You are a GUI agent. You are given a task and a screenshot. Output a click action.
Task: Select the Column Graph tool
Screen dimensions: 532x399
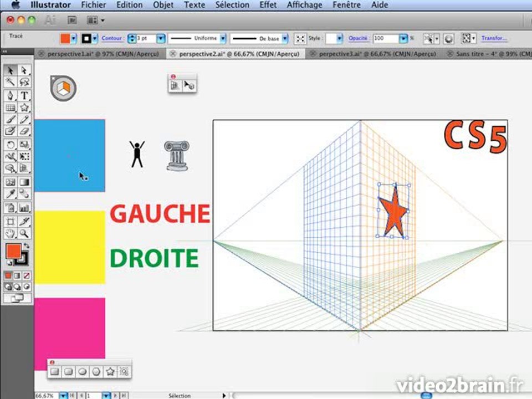(x=24, y=207)
